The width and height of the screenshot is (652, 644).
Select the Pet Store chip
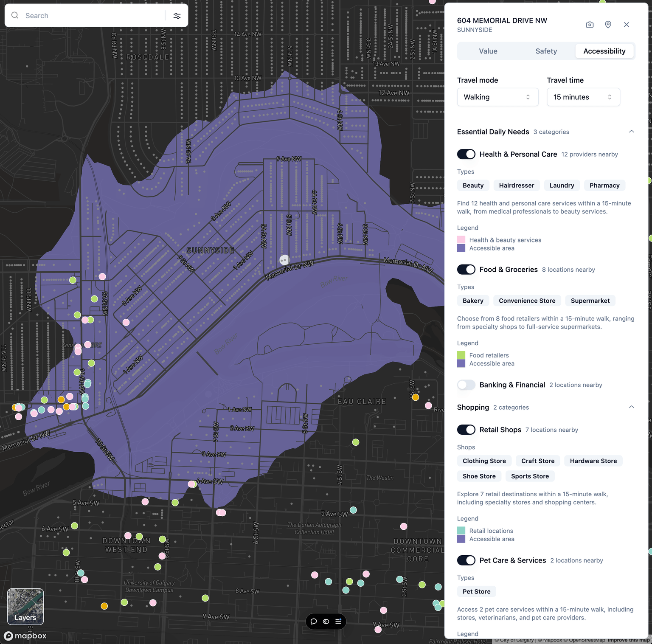476,591
